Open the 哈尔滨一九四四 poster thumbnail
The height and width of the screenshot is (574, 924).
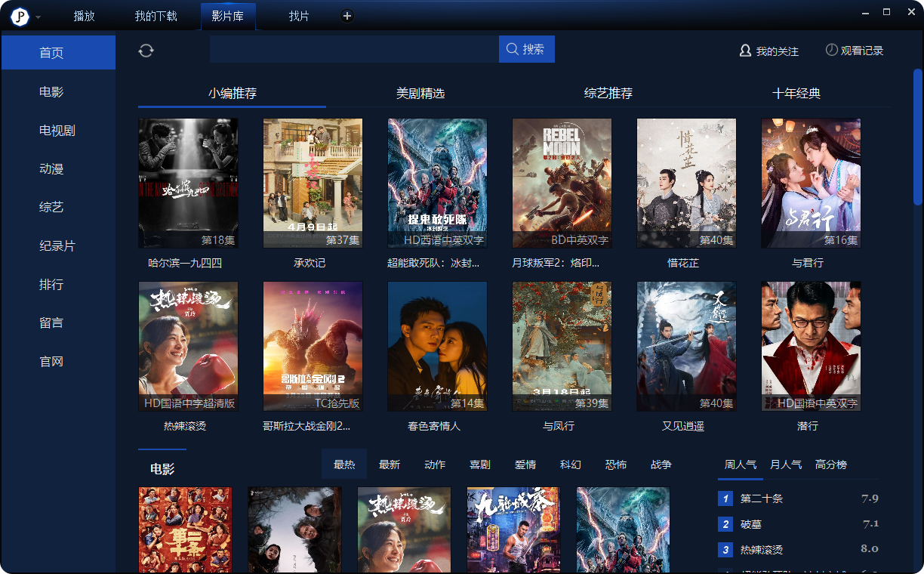pos(188,183)
